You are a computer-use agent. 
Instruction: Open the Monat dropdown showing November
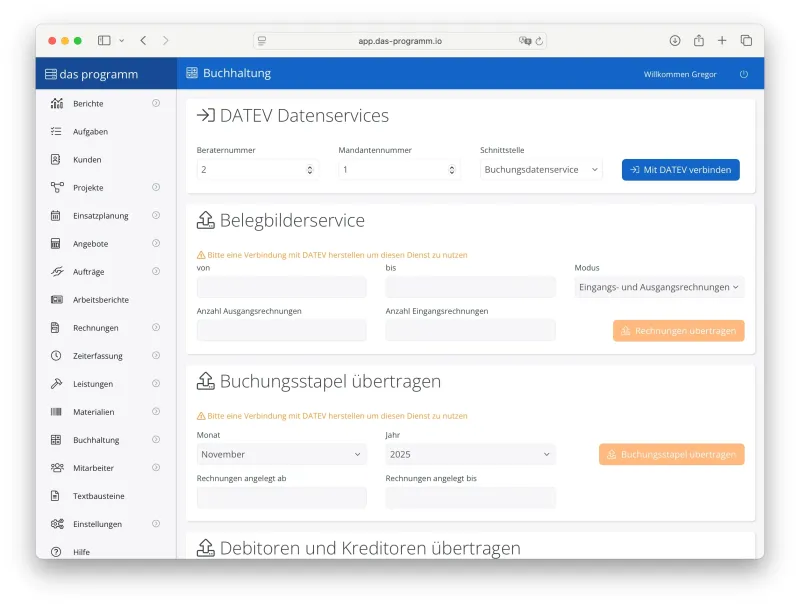pyautogui.click(x=281, y=454)
